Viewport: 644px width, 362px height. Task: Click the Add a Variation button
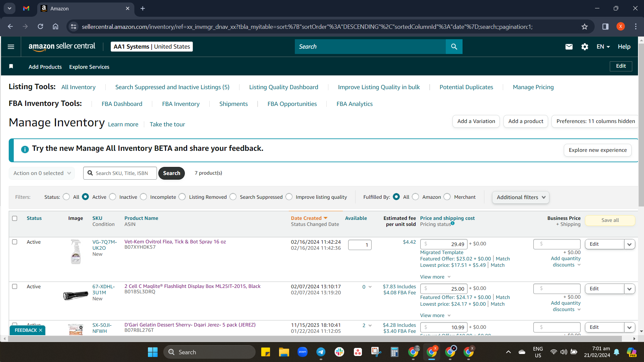(x=476, y=121)
